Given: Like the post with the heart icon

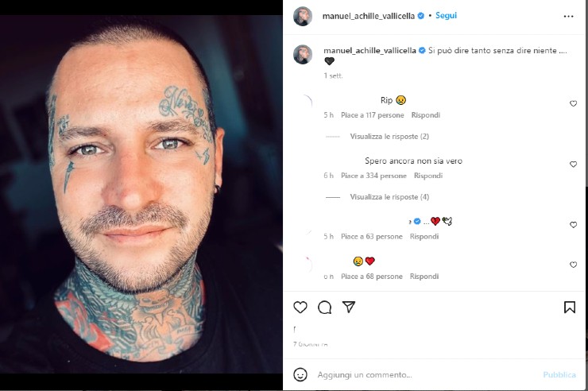Looking at the screenshot, I should coord(300,307).
